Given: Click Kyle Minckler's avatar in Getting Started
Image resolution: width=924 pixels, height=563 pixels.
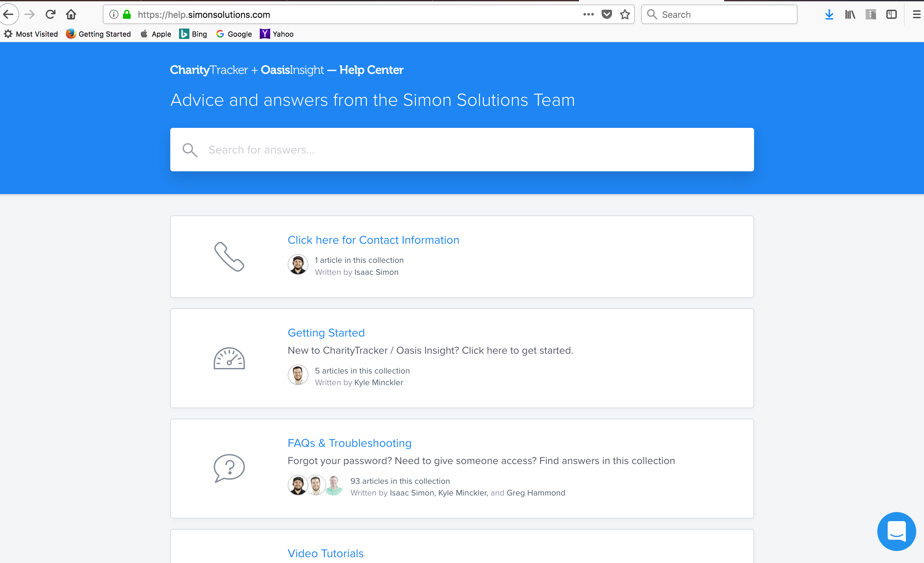Looking at the screenshot, I should [x=298, y=375].
